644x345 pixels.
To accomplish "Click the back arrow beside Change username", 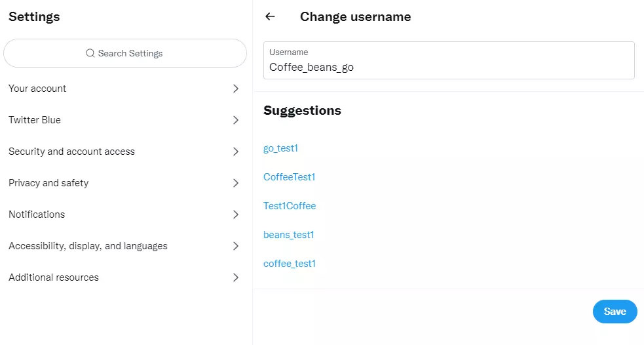I will 270,17.
